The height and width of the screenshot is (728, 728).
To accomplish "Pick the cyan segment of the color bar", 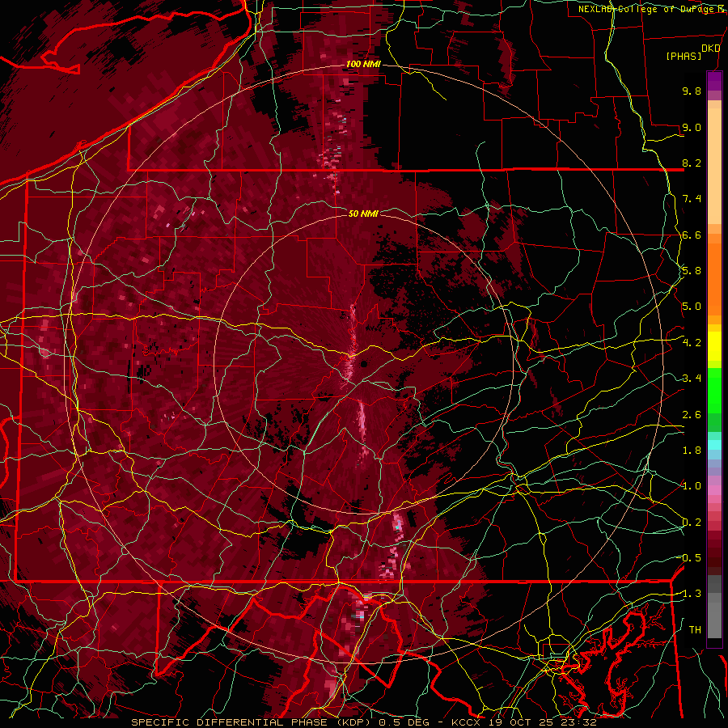I will 714,445.
